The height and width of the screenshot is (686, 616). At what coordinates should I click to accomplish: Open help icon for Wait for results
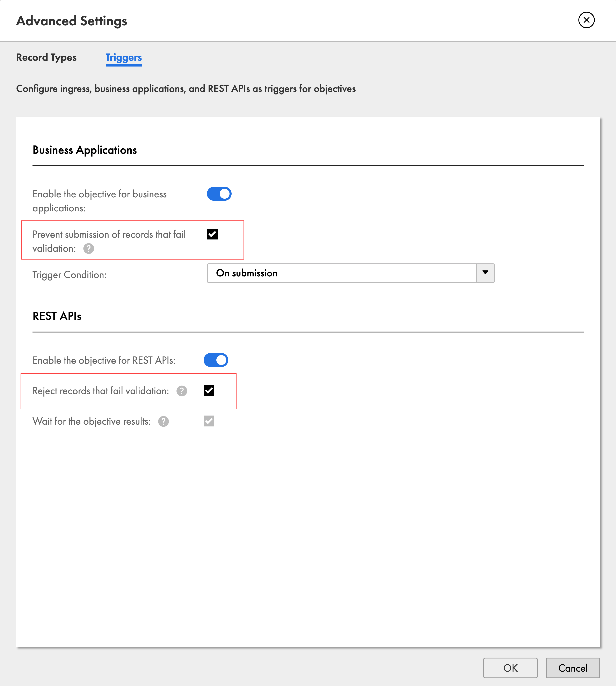coord(164,422)
